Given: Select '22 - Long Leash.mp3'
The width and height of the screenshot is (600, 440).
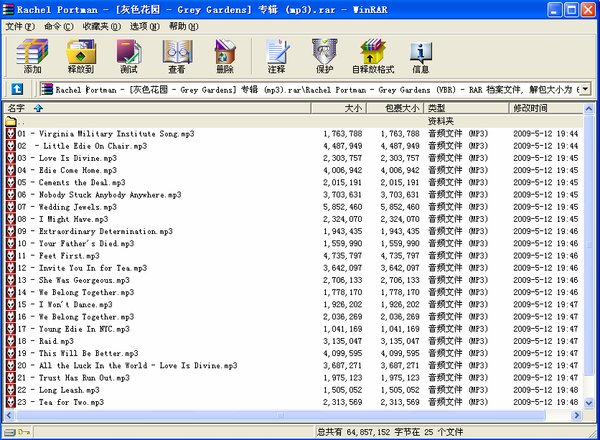Looking at the screenshot, I should click(x=59, y=390).
